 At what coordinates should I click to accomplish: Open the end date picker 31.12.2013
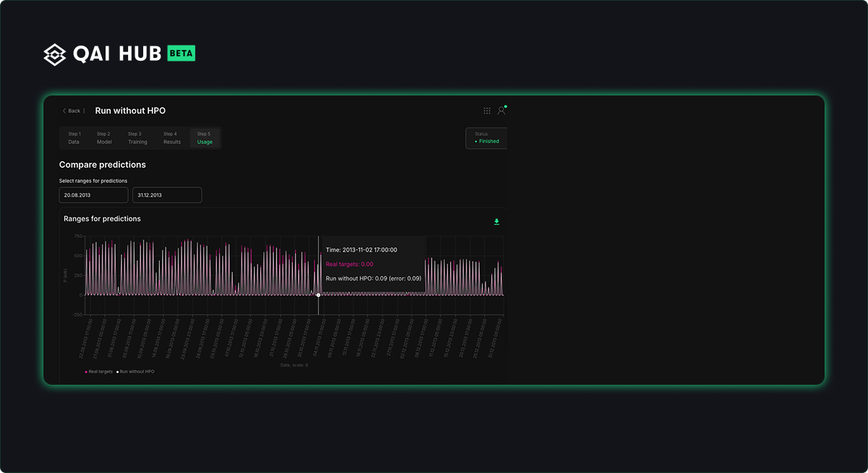[167, 195]
